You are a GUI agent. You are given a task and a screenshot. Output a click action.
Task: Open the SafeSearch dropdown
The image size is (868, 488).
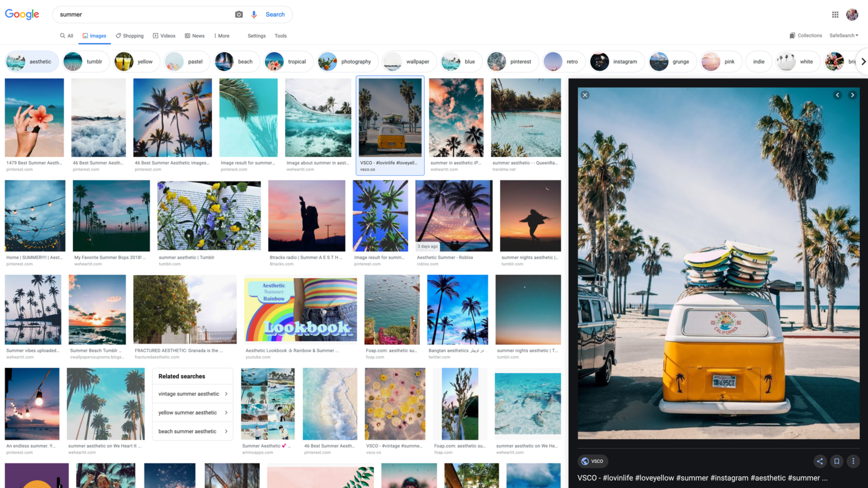pos(843,36)
